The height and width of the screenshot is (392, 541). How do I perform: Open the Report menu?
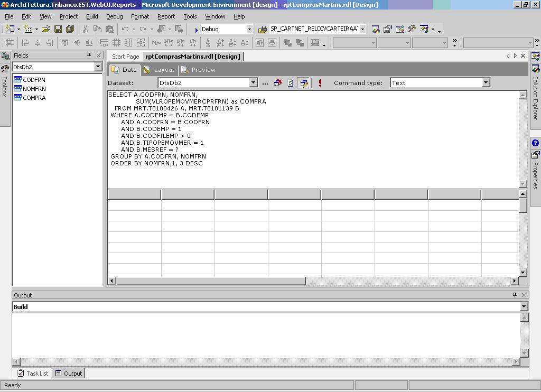(166, 16)
